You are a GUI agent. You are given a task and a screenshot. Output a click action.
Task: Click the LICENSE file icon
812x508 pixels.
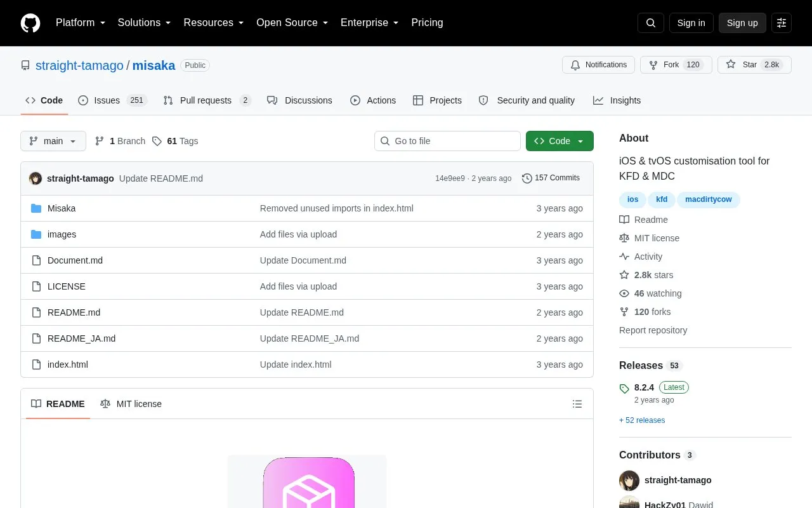pyautogui.click(x=36, y=286)
